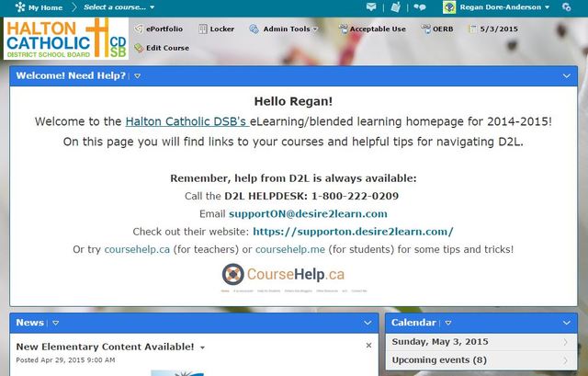Open ePortfolio from navbar
Screen dimensions: 588x376
(x=164, y=28)
